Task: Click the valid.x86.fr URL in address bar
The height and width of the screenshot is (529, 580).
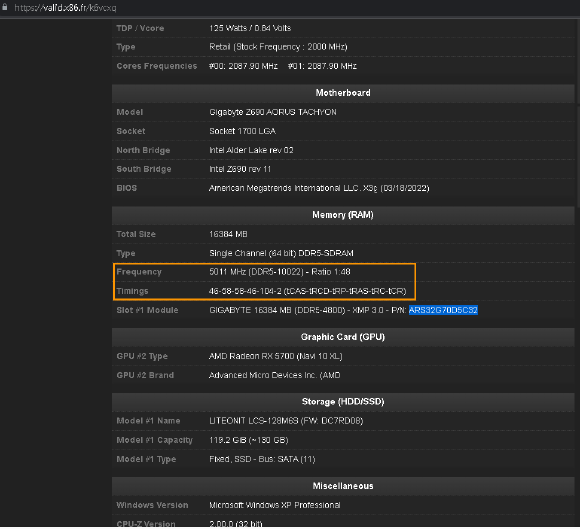Action: coord(65,8)
